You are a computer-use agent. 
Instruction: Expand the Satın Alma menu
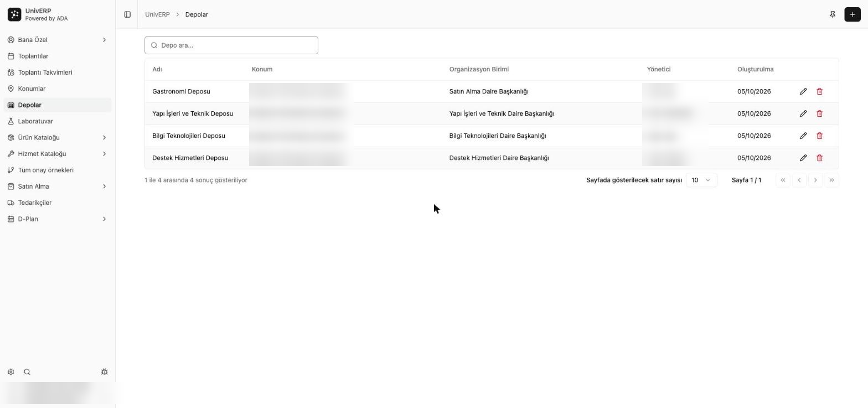(x=58, y=187)
